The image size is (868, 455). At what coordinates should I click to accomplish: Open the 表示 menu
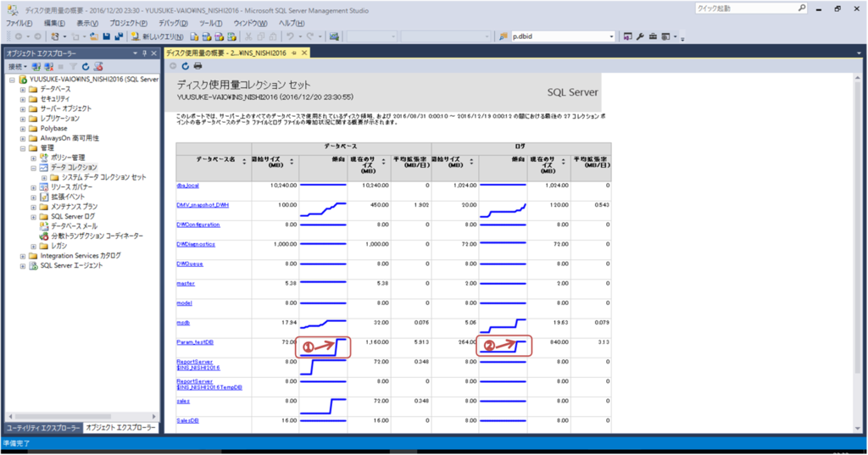(87, 23)
